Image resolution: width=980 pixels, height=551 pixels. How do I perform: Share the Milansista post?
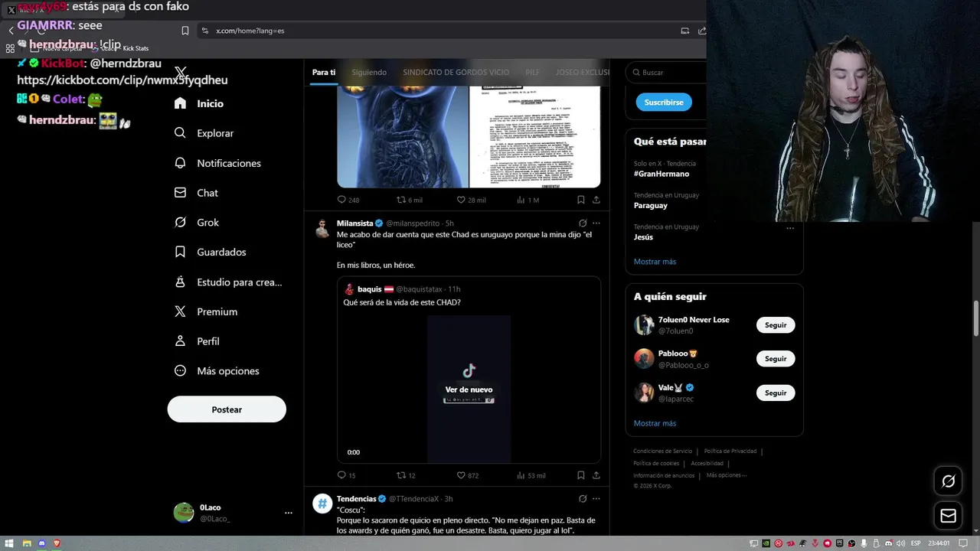[x=596, y=475]
